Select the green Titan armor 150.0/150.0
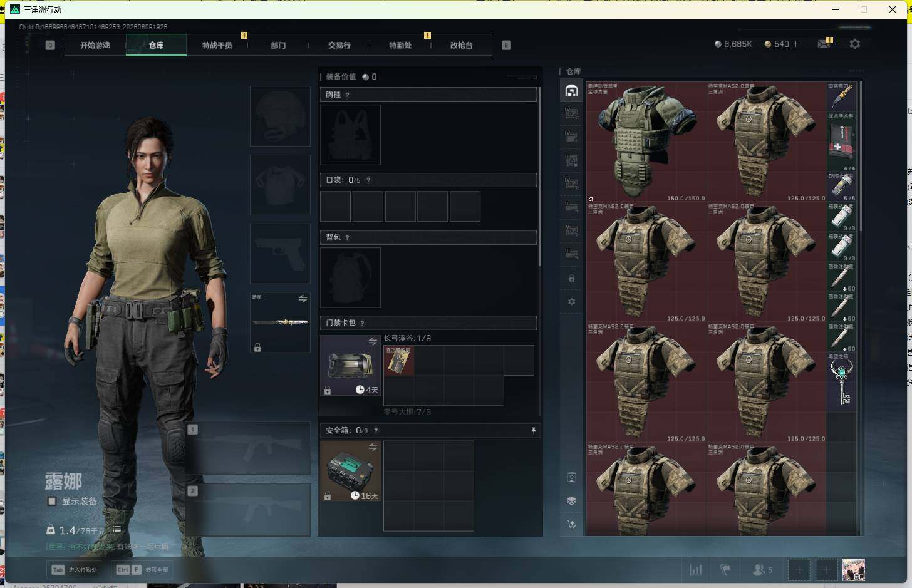The height and width of the screenshot is (588, 912). coord(646,142)
